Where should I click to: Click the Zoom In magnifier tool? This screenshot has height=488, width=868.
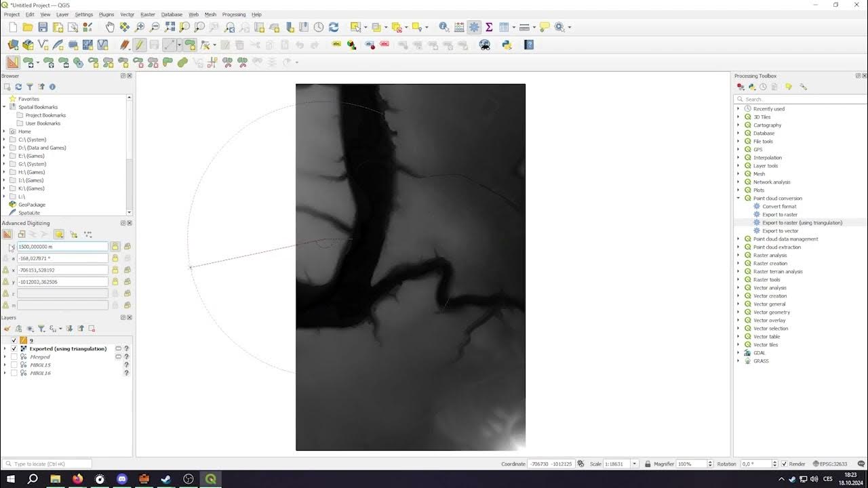[x=140, y=27]
